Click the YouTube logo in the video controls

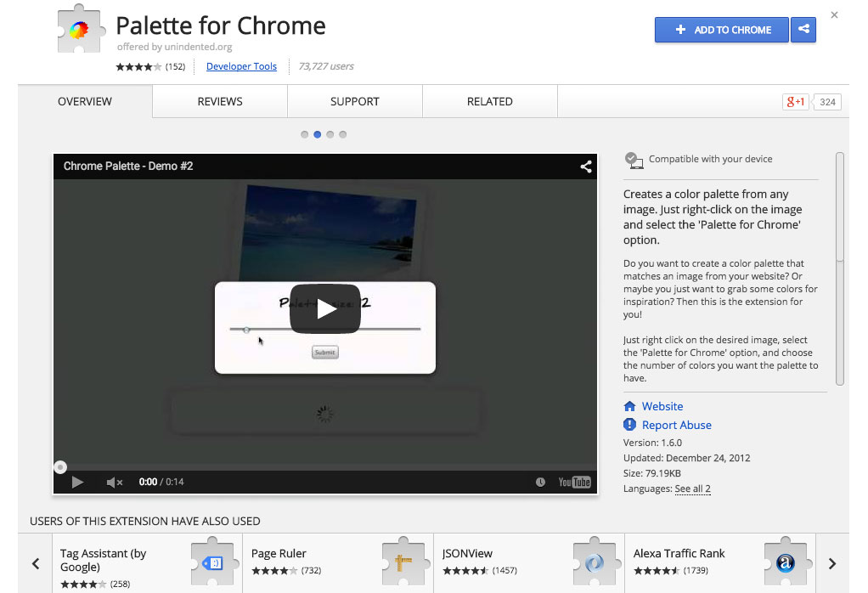click(574, 482)
